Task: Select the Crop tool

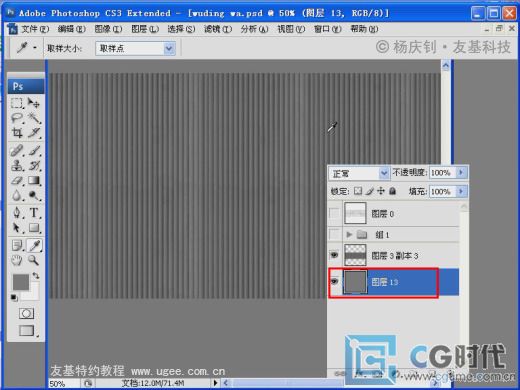Action: pyautogui.click(x=17, y=133)
